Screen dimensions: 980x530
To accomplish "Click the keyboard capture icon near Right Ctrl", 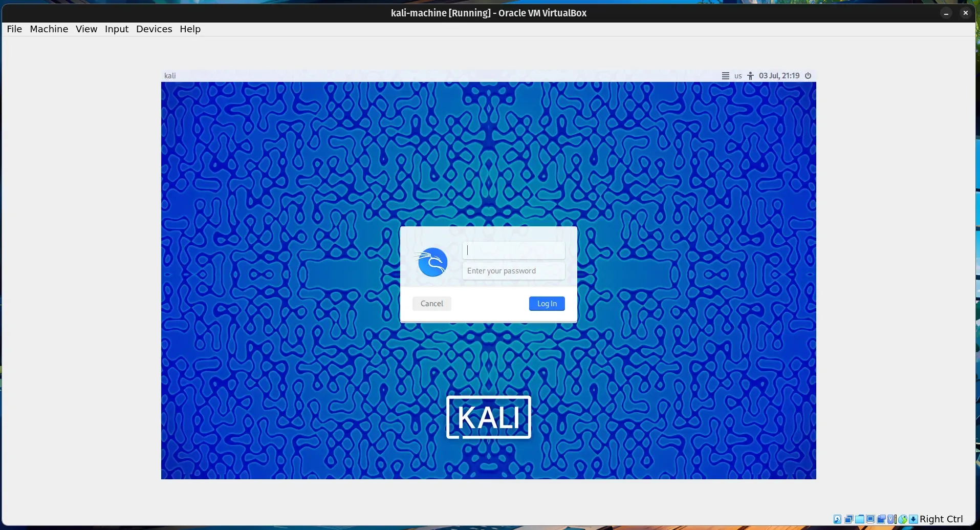I will tap(914, 519).
